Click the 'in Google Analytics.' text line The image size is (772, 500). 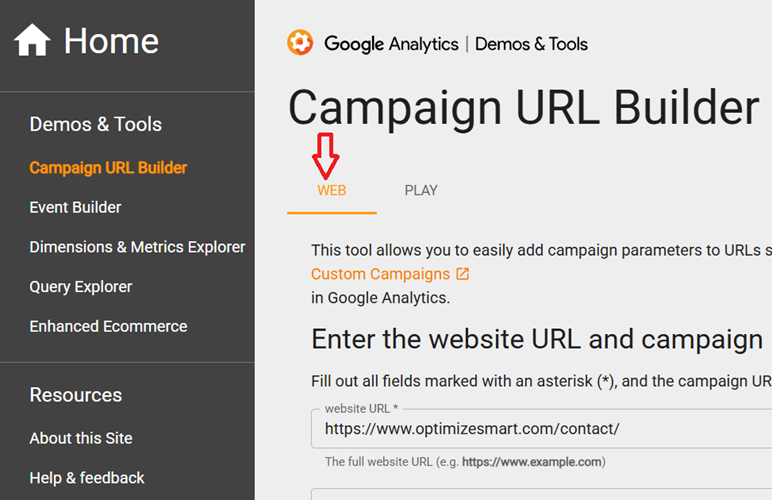pos(381,298)
